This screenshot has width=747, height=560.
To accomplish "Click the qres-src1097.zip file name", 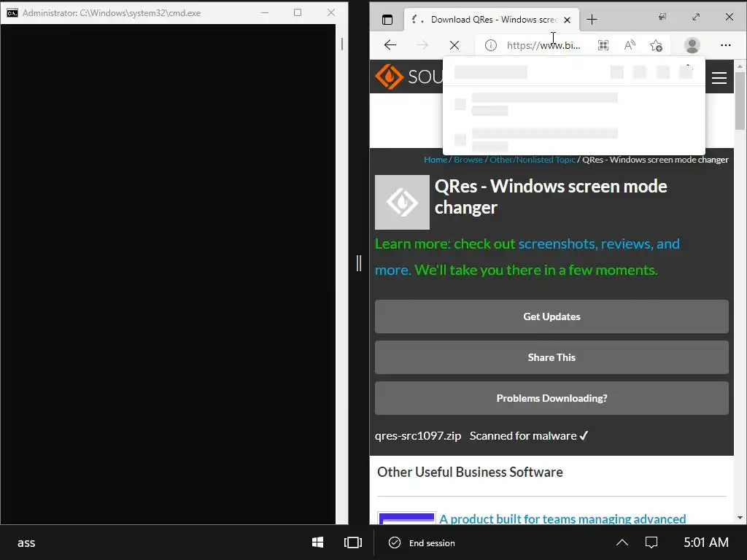I will pyautogui.click(x=418, y=436).
